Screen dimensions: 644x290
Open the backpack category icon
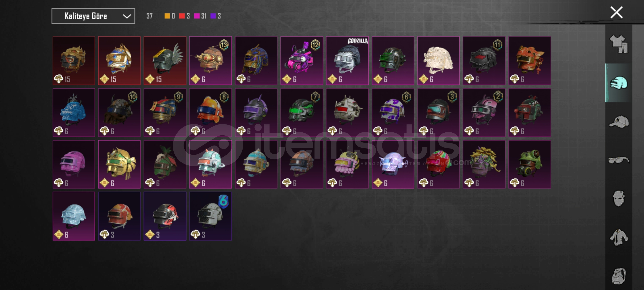(x=619, y=276)
